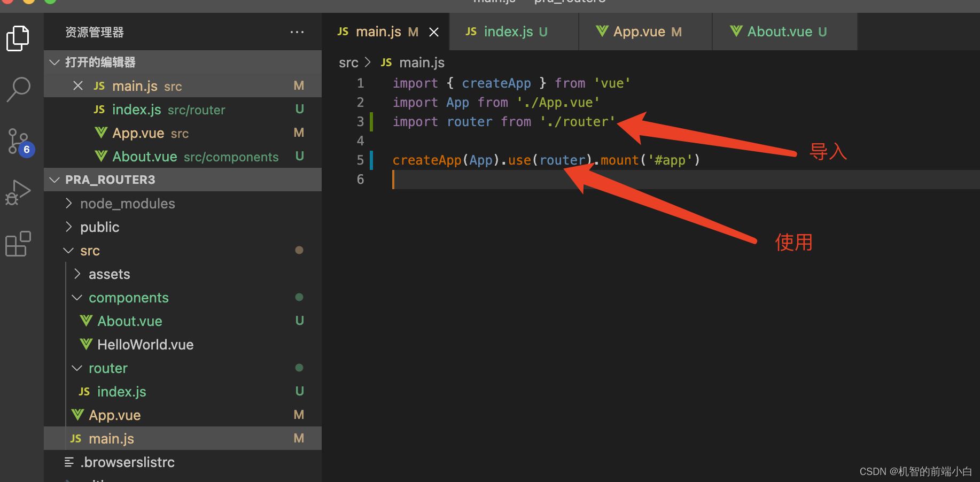Click the 资源管理器 panel title
Screen dimensions: 980x482
click(95, 32)
